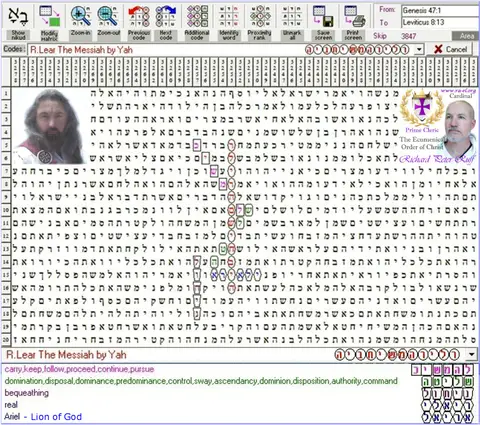Click the Area button

[x=466, y=36]
